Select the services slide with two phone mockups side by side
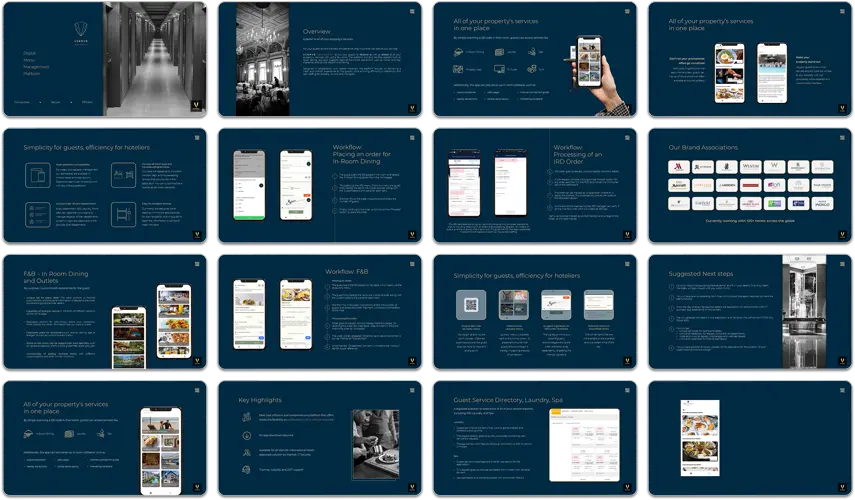Image resolution: width=855 pixels, height=500 pixels. (x=750, y=59)
